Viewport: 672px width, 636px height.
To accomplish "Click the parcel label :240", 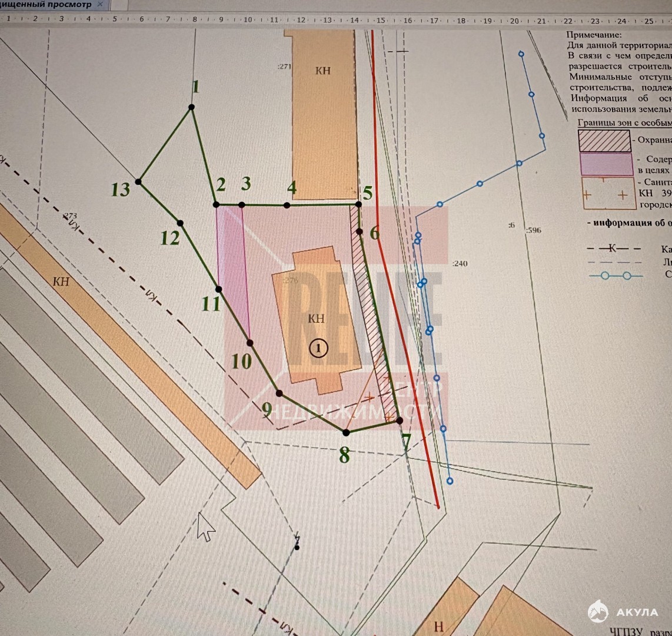I will [460, 263].
